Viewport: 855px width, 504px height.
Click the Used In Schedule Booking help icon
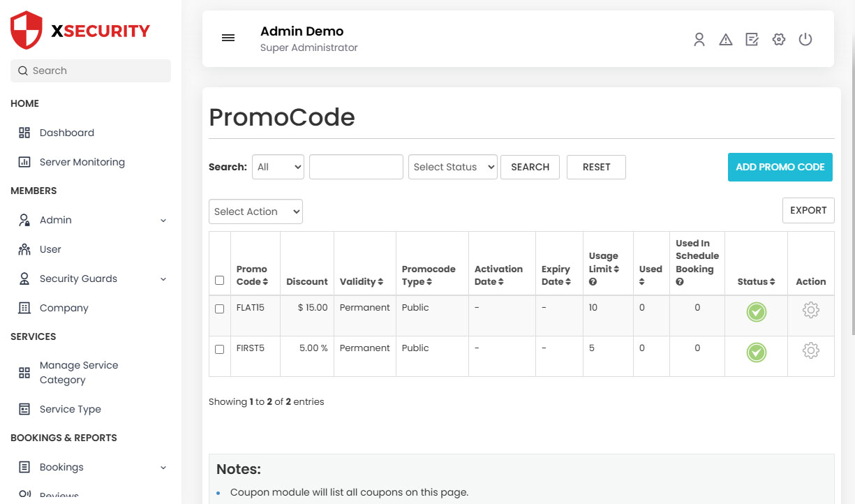point(679,282)
